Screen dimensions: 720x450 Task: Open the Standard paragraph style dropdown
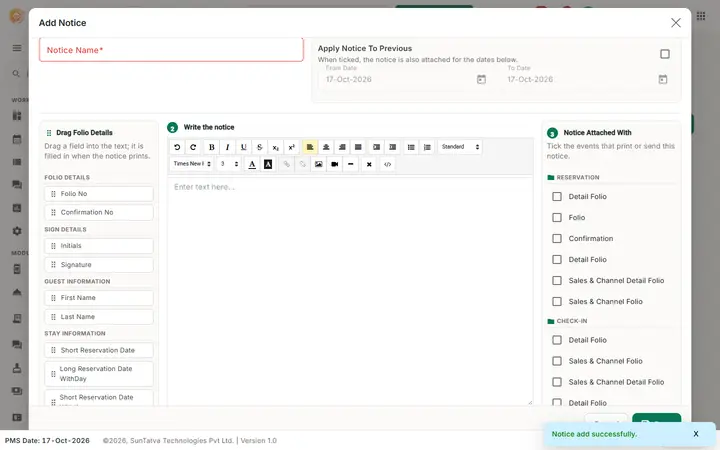[460, 147]
